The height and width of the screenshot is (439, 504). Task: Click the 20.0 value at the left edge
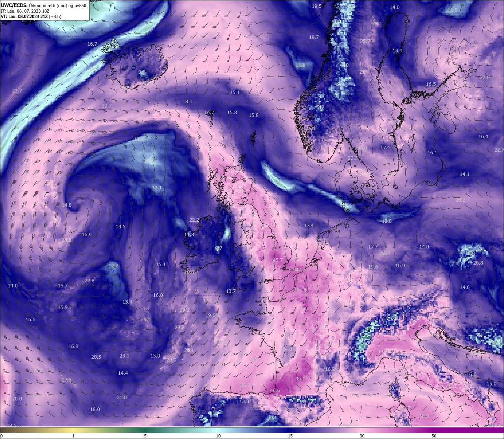17,399
